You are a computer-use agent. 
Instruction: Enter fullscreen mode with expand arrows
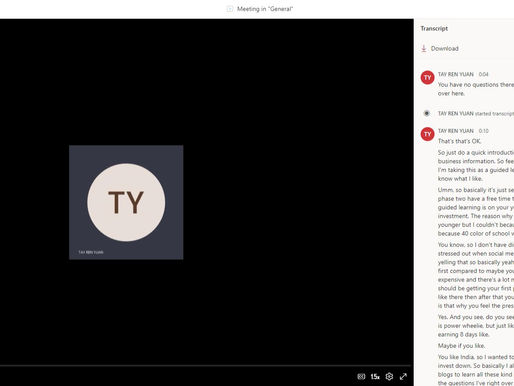(403, 377)
